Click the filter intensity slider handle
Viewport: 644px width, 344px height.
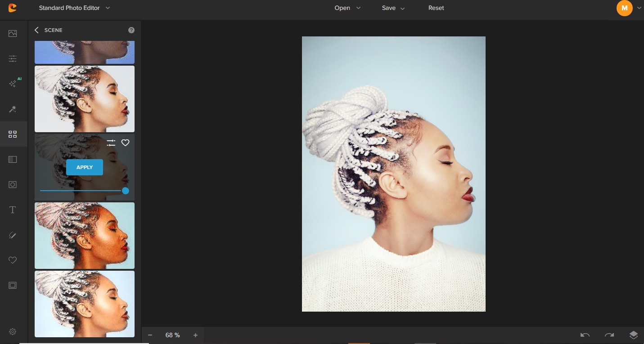(x=126, y=191)
